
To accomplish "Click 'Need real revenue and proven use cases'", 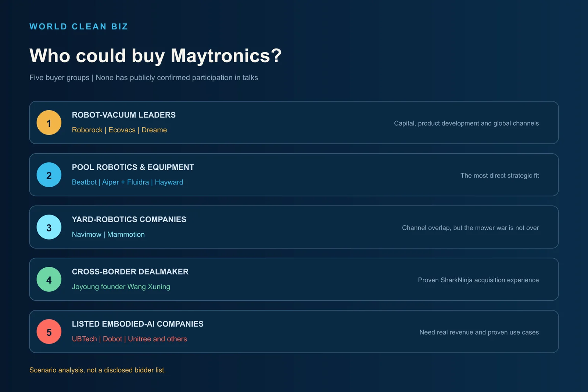I will pyautogui.click(x=479, y=332).
